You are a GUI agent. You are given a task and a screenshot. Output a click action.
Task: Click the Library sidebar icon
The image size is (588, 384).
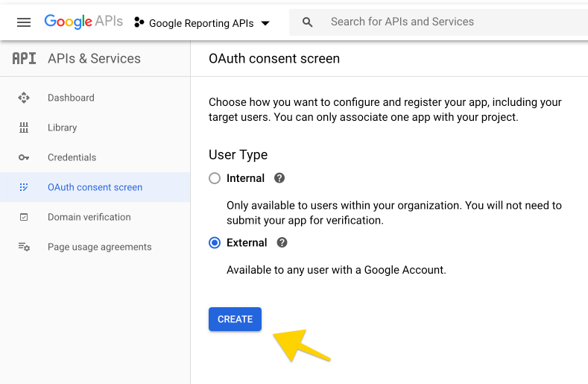pyautogui.click(x=24, y=128)
